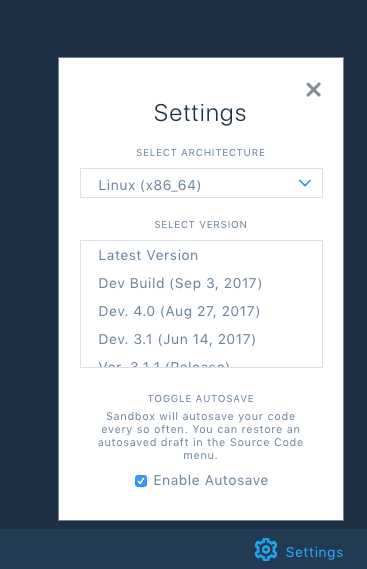Click the SELECT ARCHITECTURE label

pos(201,153)
